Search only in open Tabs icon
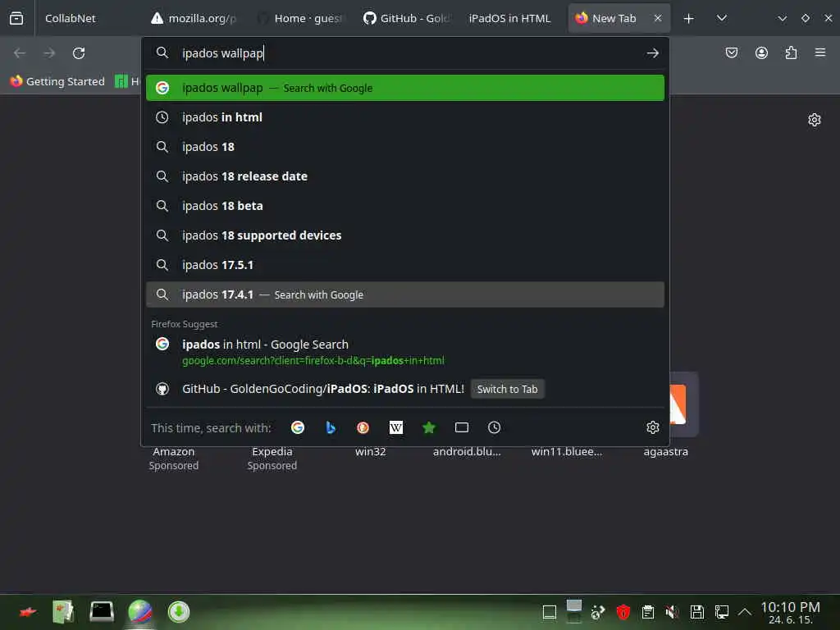This screenshot has height=630, width=840. [x=462, y=427]
